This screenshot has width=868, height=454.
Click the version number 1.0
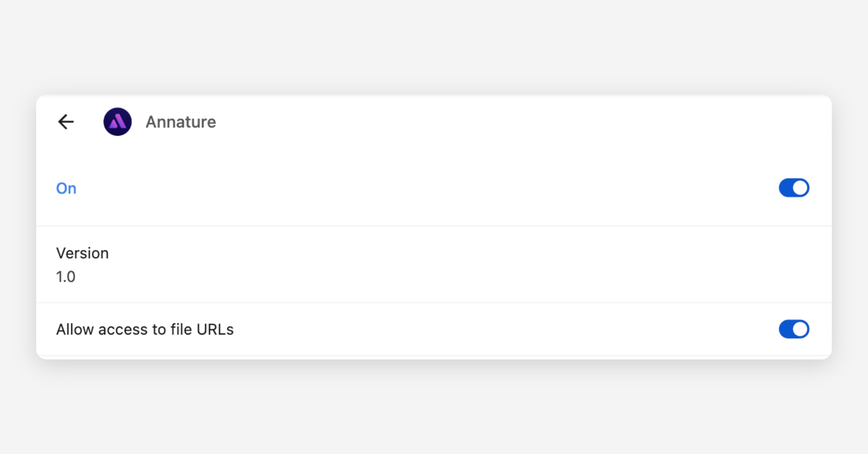(66, 277)
